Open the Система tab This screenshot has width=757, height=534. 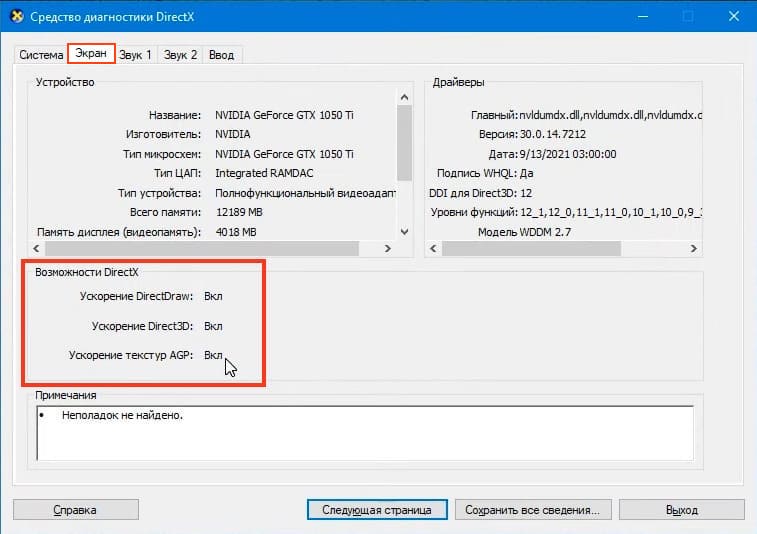click(x=41, y=55)
